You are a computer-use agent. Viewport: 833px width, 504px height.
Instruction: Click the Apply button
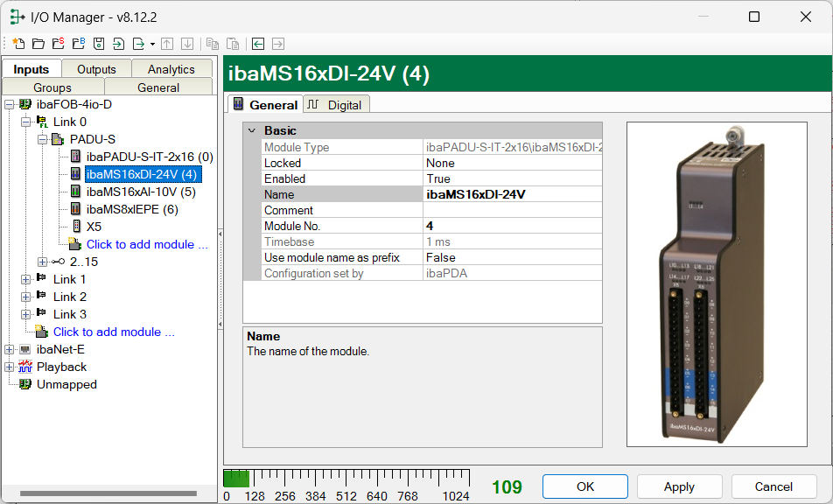pos(679,486)
